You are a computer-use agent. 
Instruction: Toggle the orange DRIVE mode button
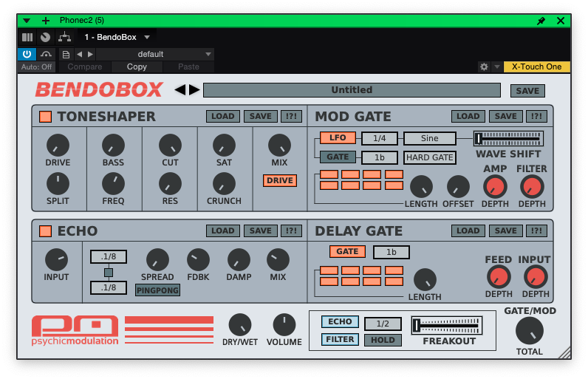tap(280, 180)
